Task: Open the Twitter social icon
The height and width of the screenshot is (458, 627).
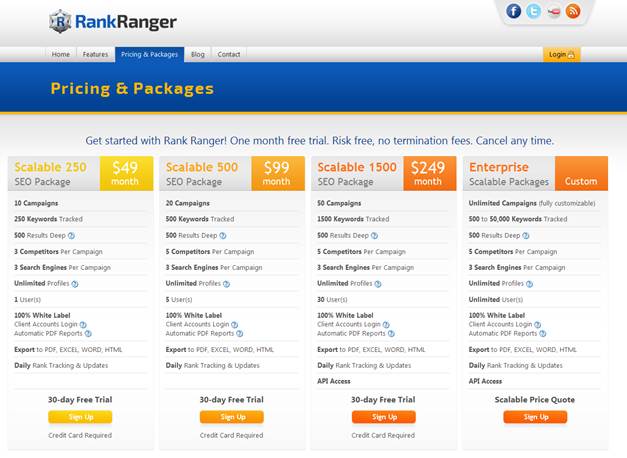Action: click(x=533, y=11)
